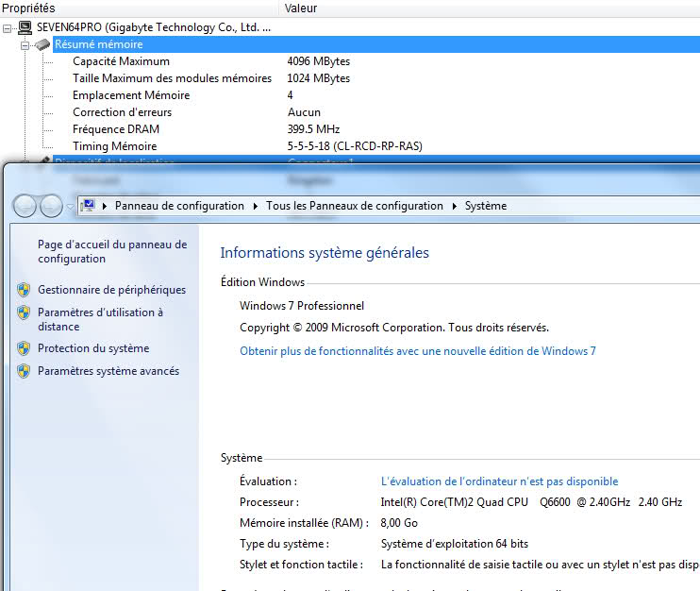Select the Capacité Maximum property
Image resolution: width=700 pixels, height=591 pixels.
pos(121,61)
